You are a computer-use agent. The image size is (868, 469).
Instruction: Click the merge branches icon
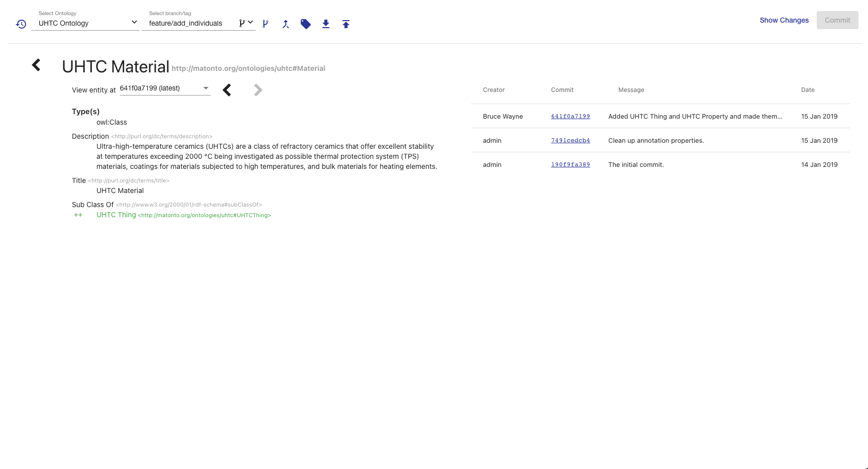click(286, 24)
